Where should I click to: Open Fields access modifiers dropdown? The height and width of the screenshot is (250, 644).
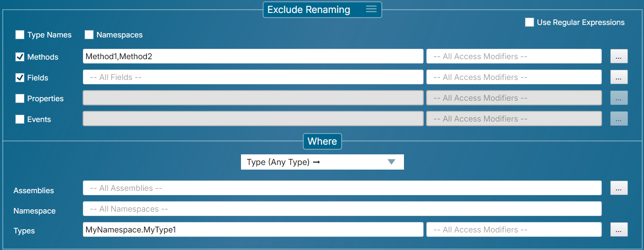513,77
